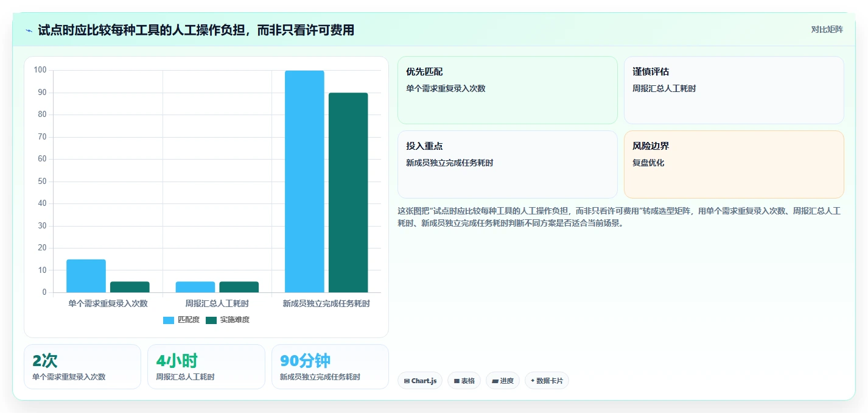Click the 90分钟 statistic card
This screenshot has height=413, width=868.
[330, 367]
